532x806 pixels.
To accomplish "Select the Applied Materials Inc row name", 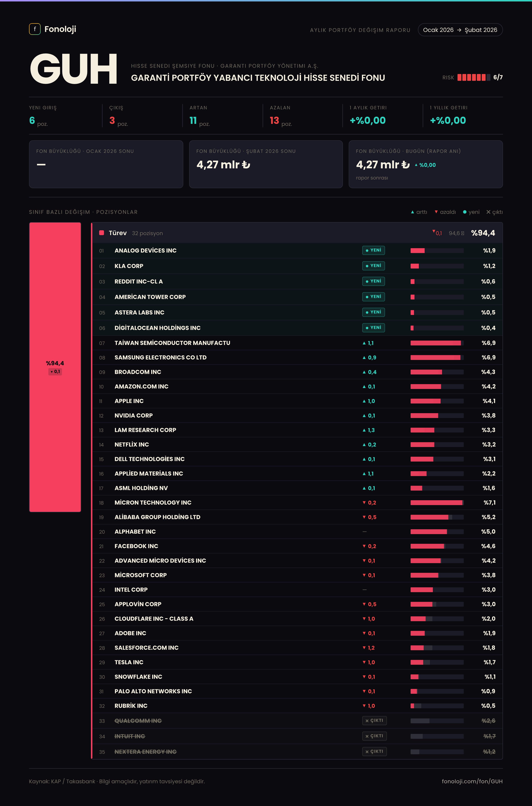I will click(x=149, y=473).
